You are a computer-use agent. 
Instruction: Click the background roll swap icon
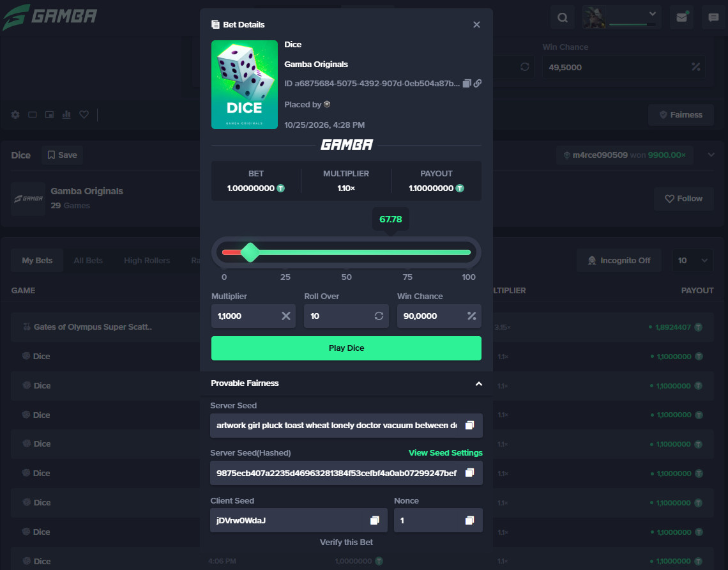tap(525, 67)
